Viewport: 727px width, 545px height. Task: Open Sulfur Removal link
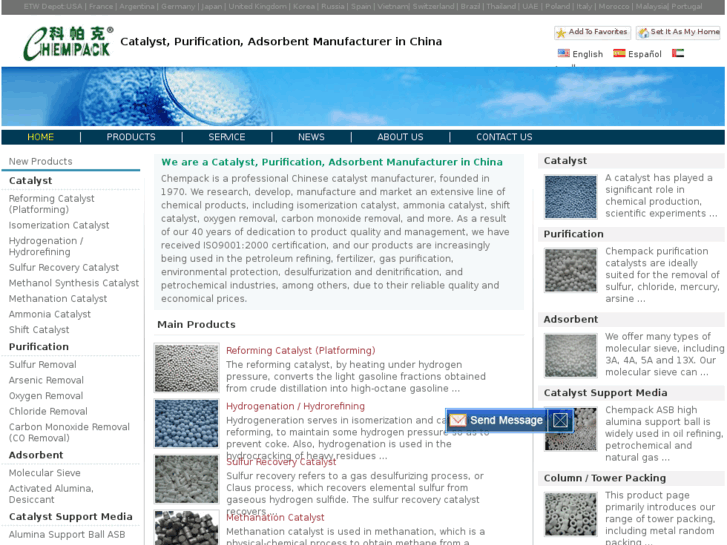43,365
